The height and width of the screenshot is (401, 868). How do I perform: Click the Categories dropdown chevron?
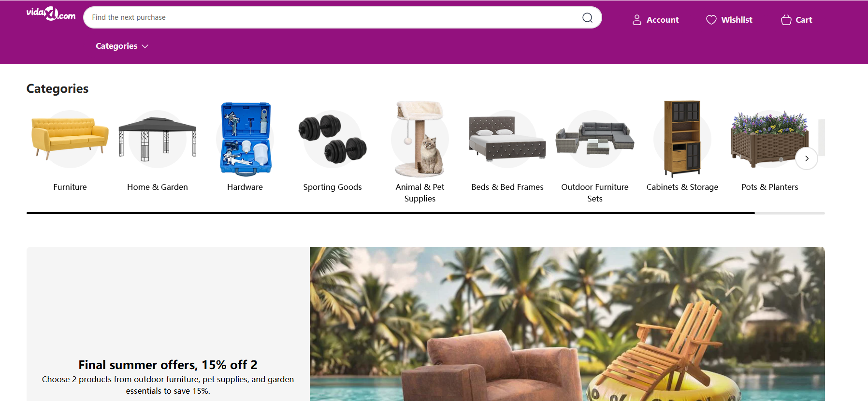click(145, 46)
